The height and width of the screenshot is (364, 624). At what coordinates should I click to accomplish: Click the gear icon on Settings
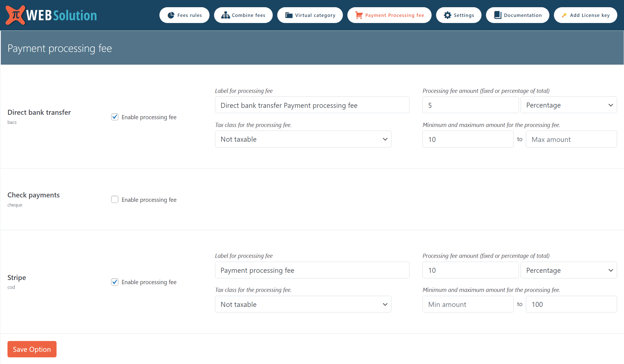click(447, 15)
